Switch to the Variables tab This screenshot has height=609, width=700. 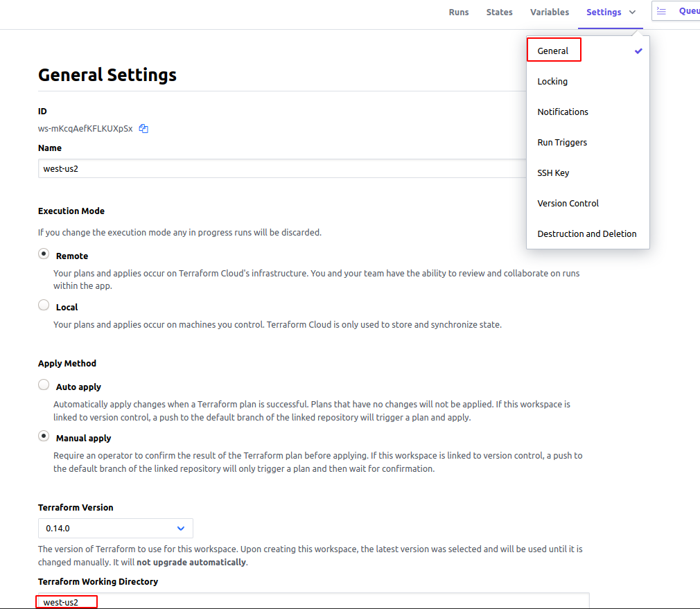(550, 12)
